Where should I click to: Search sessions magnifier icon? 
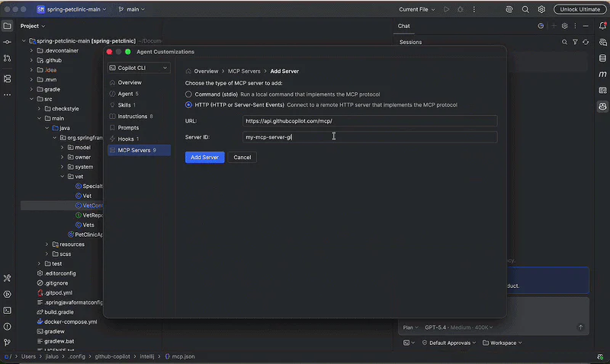[x=564, y=42]
